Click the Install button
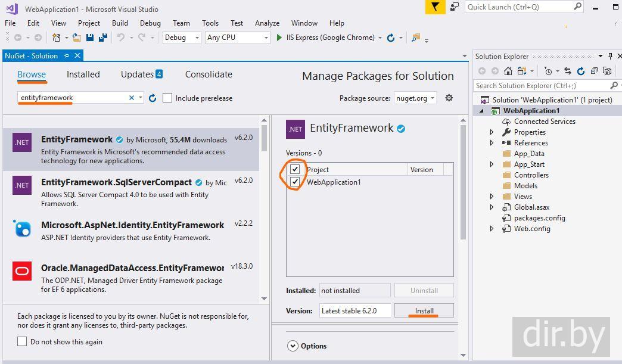 pos(424,310)
